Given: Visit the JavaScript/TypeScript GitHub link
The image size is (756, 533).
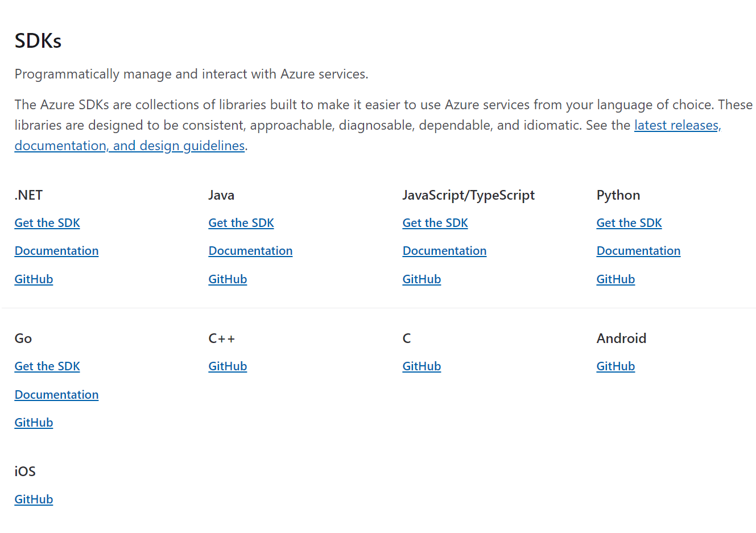Looking at the screenshot, I should pos(422,279).
